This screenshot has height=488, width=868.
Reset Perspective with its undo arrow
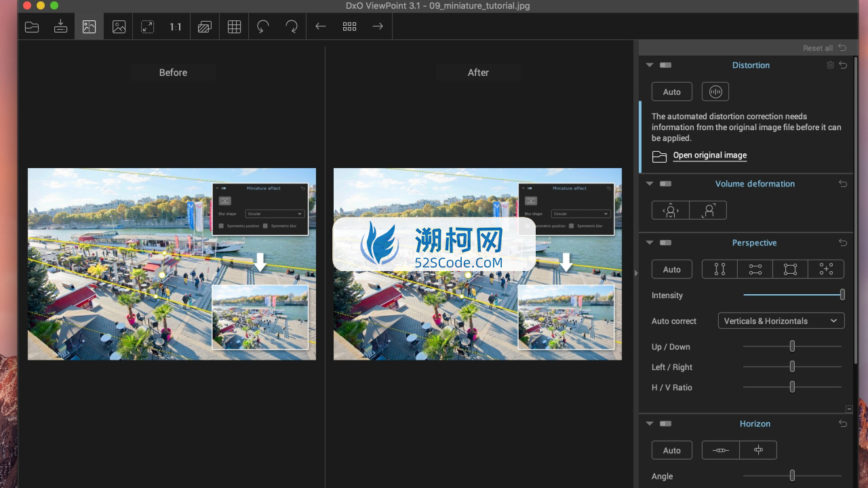(x=843, y=243)
